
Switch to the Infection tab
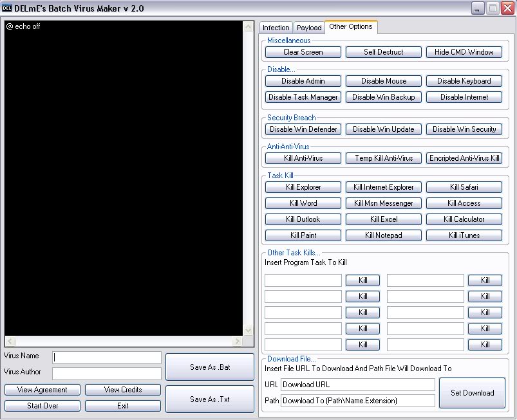[x=276, y=27]
